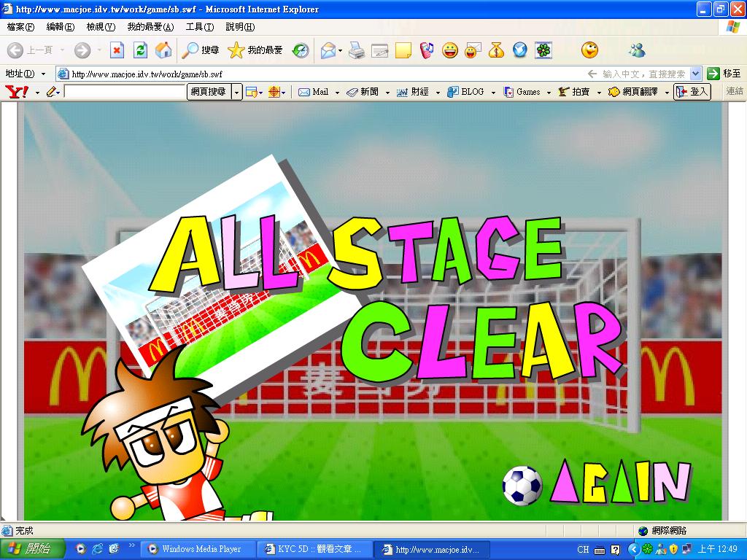Go to the Home page icon
This screenshot has height=560, width=747.
pos(163,50)
